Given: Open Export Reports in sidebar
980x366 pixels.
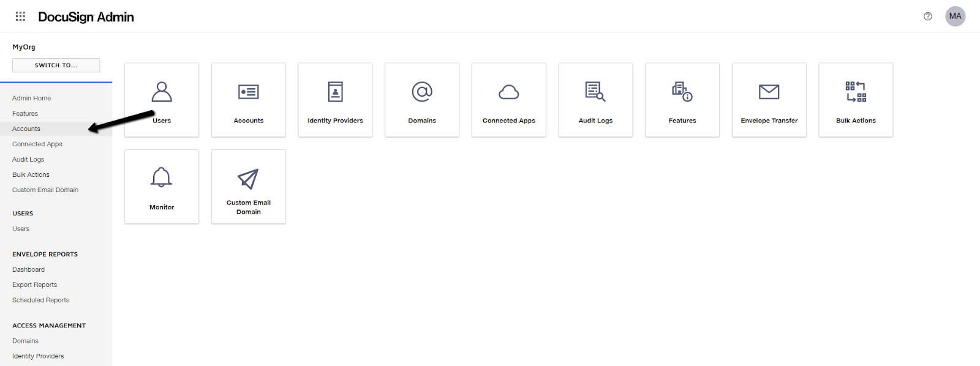Looking at the screenshot, I should coord(34,285).
